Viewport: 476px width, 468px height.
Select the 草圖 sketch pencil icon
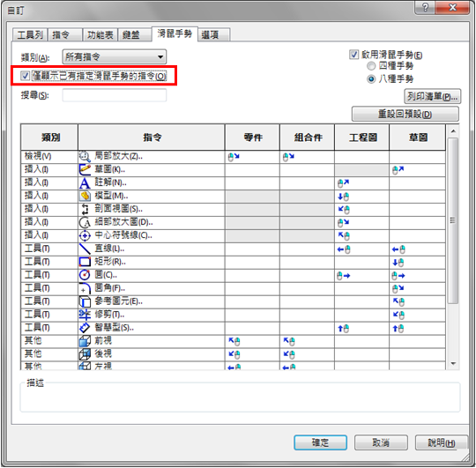pos(85,169)
